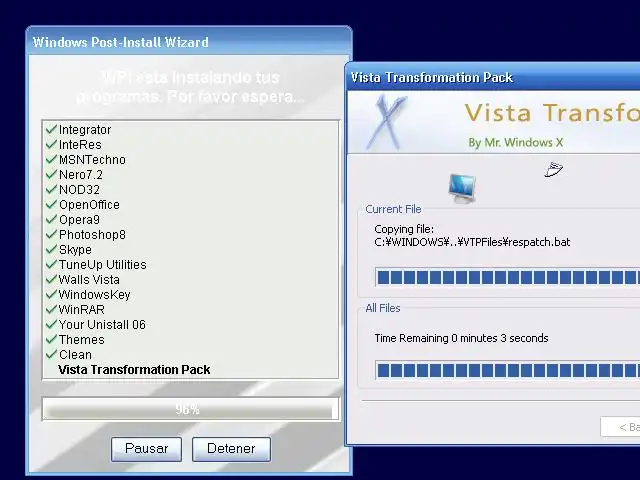Click the Current File group label
Image resolution: width=640 pixels, height=480 pixels.
tap(393, 209)
